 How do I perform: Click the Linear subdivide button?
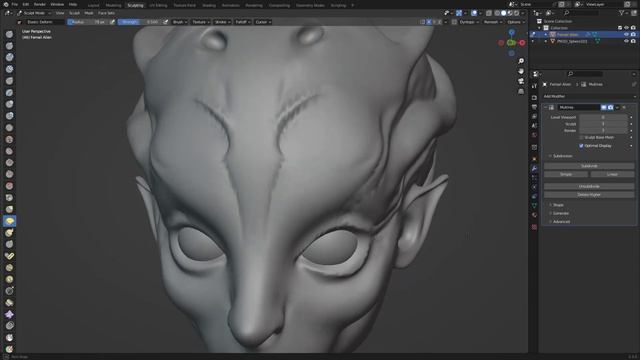click(x=612, y=174)
